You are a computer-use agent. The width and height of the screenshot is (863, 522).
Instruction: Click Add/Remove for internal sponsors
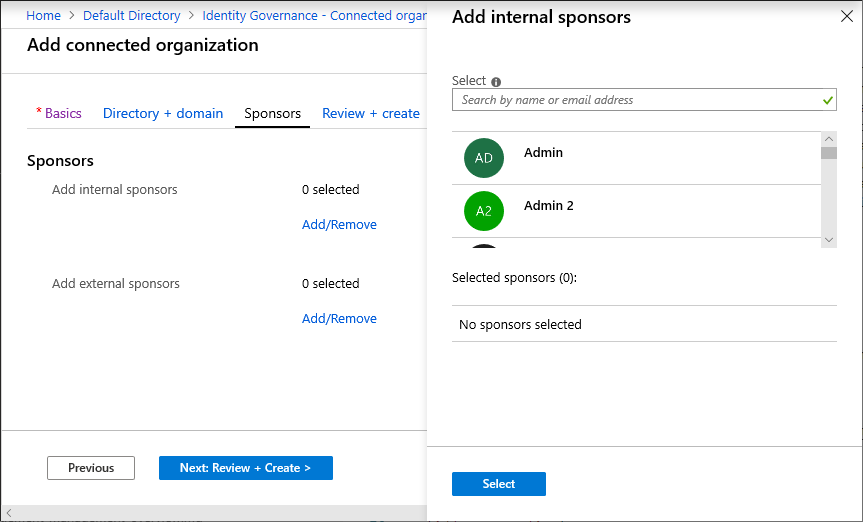click(x=339, y=224)
